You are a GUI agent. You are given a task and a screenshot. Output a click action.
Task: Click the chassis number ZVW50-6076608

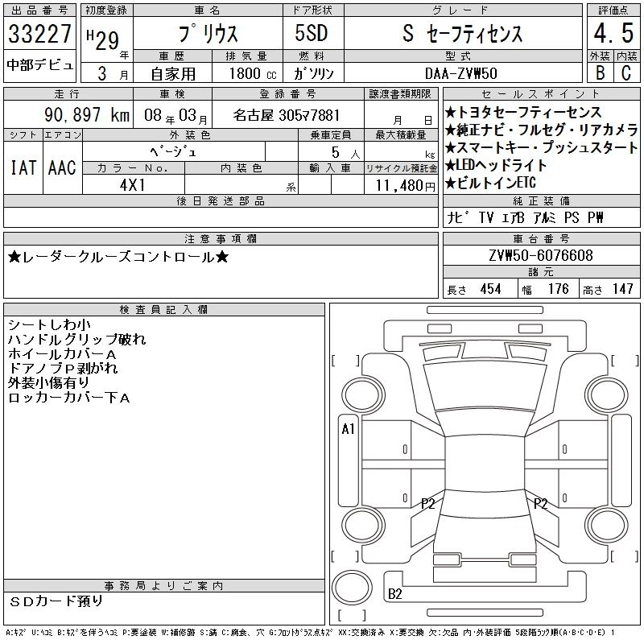click(541, 255)
